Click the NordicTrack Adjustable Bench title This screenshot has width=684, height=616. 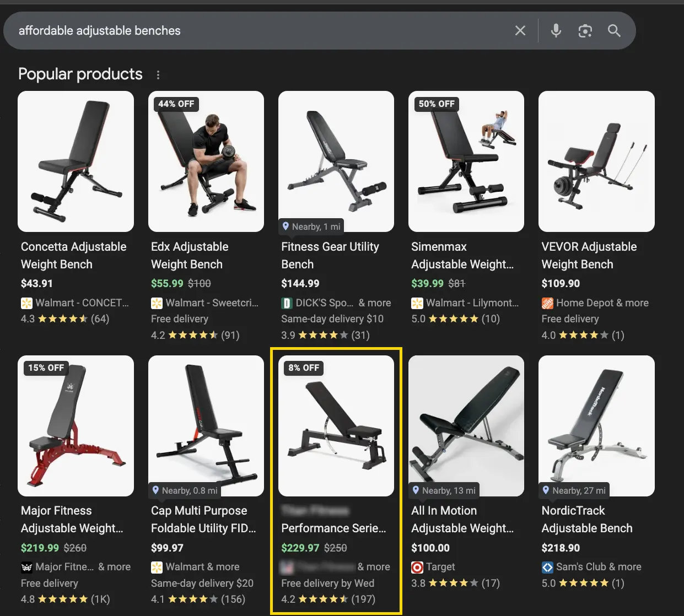pyautogui.click(x=587, y=520)
